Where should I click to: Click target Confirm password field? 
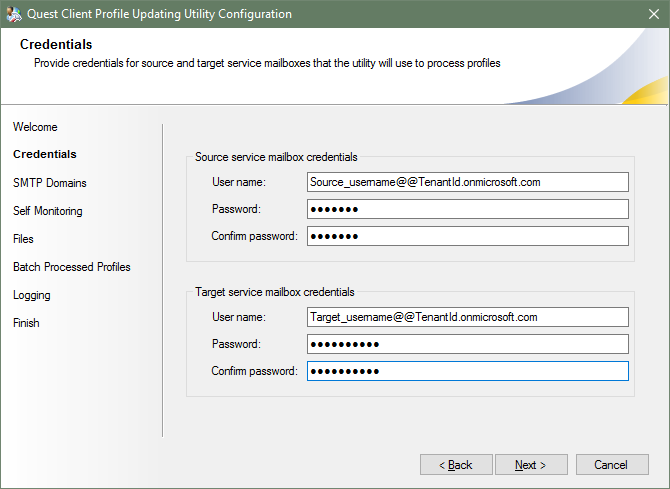467,371
